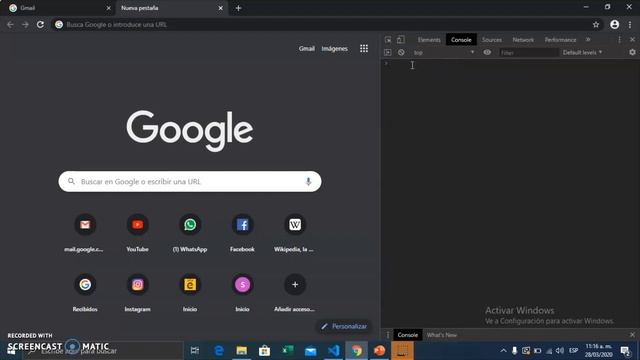Switch to the Gmail browser tab
This screenshot has height=360, width=640.
click(58, 8)
